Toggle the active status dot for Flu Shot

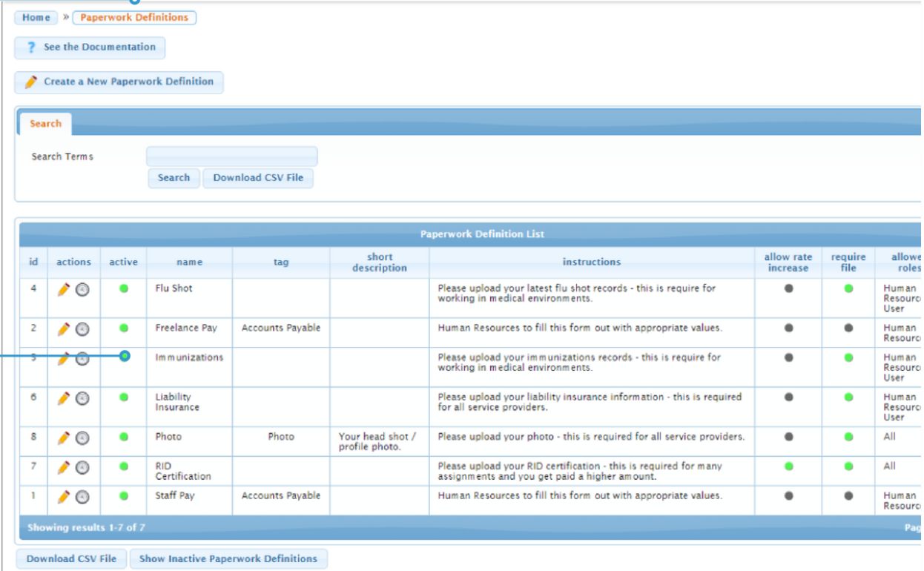[124, 288]
